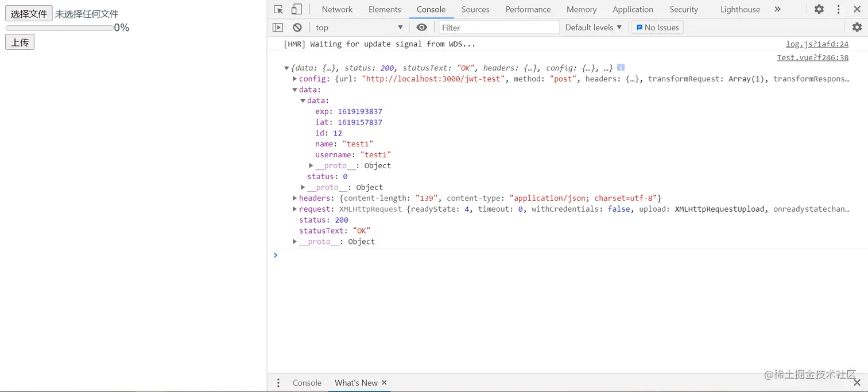Viewport: 868px width, 392px height.
Task: Close the DevTools panel
Action: pos(857,9)
